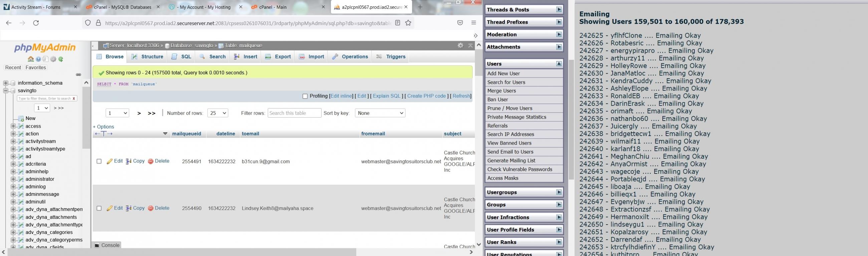
Task: Open the navigation tree page dropdown
Action: [x=42, y=108]
